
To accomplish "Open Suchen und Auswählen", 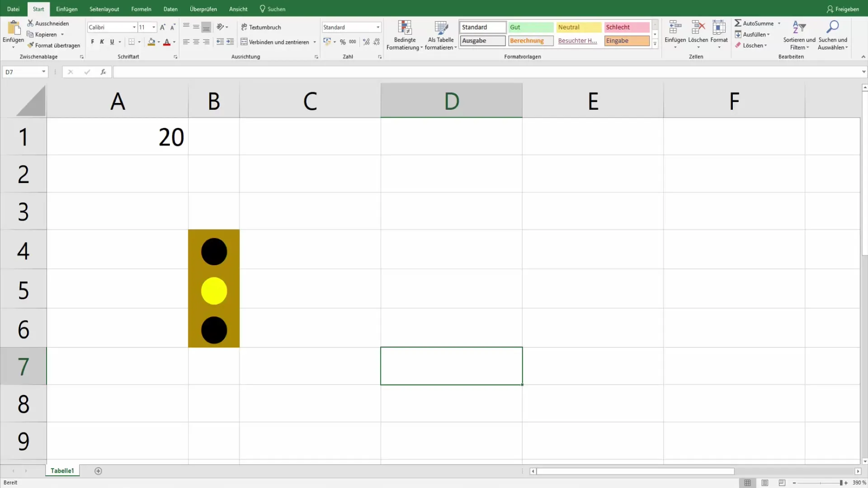I will point(833,35).
